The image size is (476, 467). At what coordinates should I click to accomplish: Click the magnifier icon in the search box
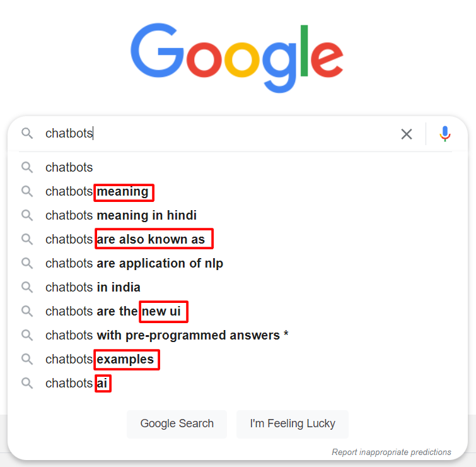[x=27, y=134]
